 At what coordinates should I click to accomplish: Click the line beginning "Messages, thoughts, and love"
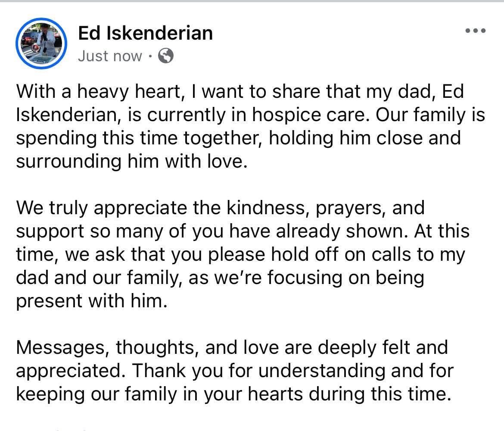point(232,347)
